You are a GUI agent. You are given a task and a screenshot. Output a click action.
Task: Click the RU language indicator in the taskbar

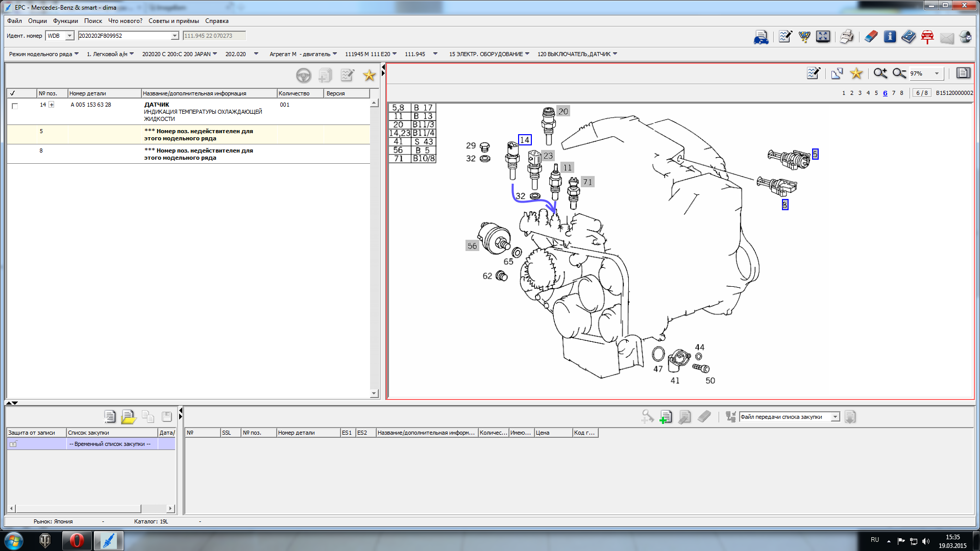(x=875, y=540)
